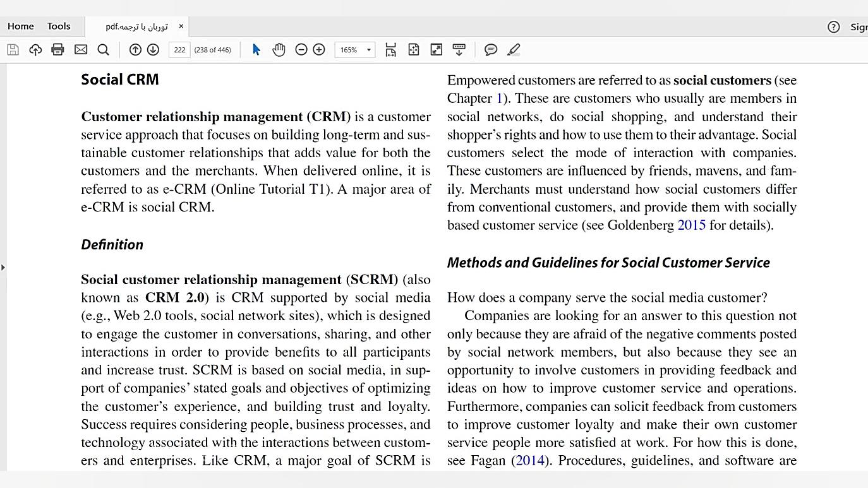
Task: Open the Home tab
Action: tap(21, 26)
